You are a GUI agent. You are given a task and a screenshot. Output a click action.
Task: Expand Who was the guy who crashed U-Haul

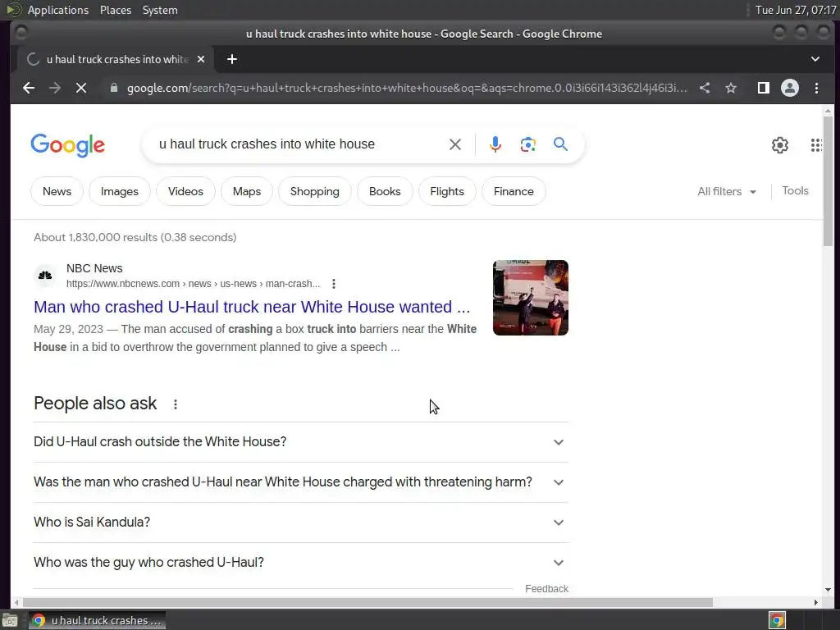pos(300,563)
